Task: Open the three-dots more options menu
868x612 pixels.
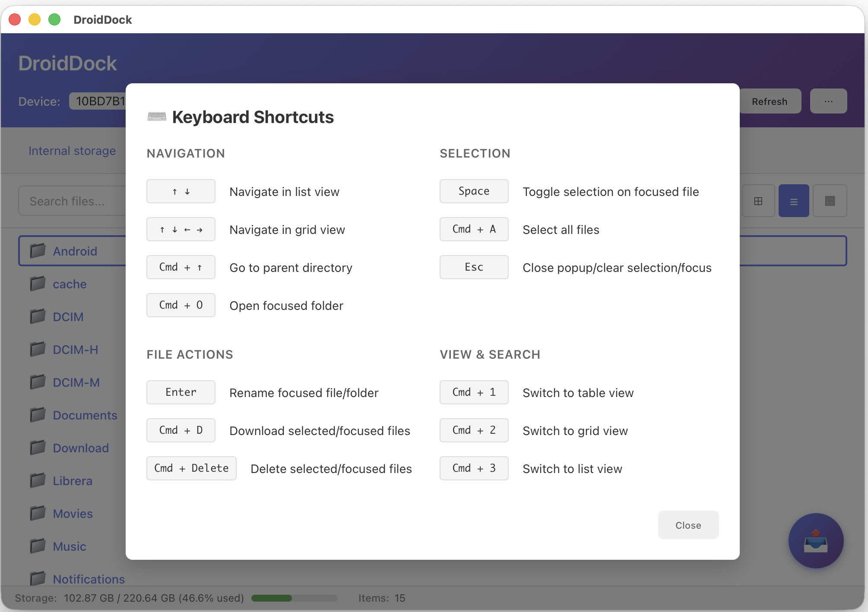Action: (828, 101)
